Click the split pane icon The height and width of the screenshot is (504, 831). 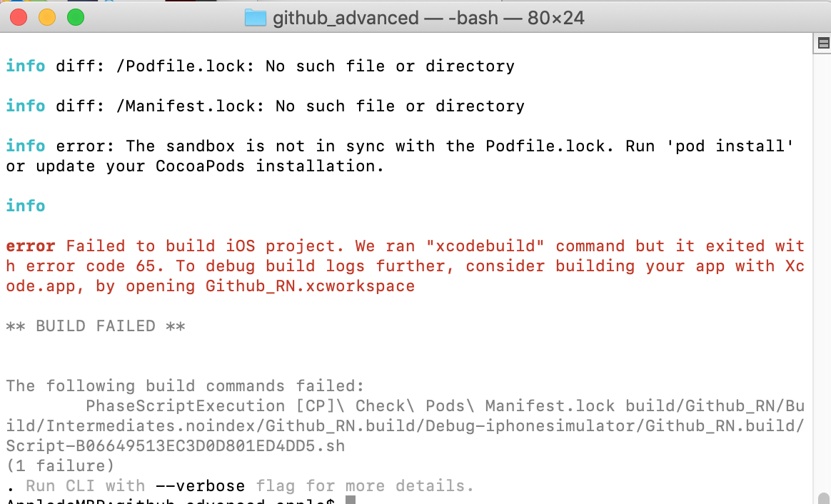pos(822,44)
